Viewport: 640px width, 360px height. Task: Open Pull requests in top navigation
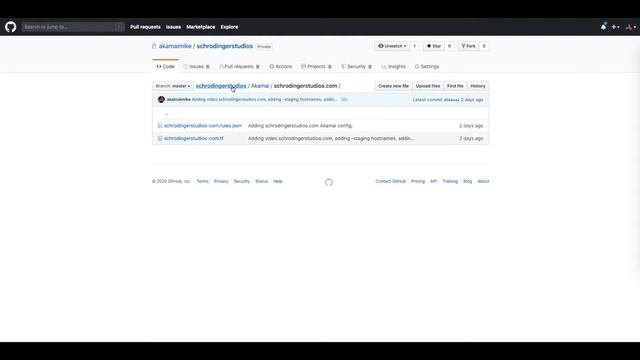[145, 27]
